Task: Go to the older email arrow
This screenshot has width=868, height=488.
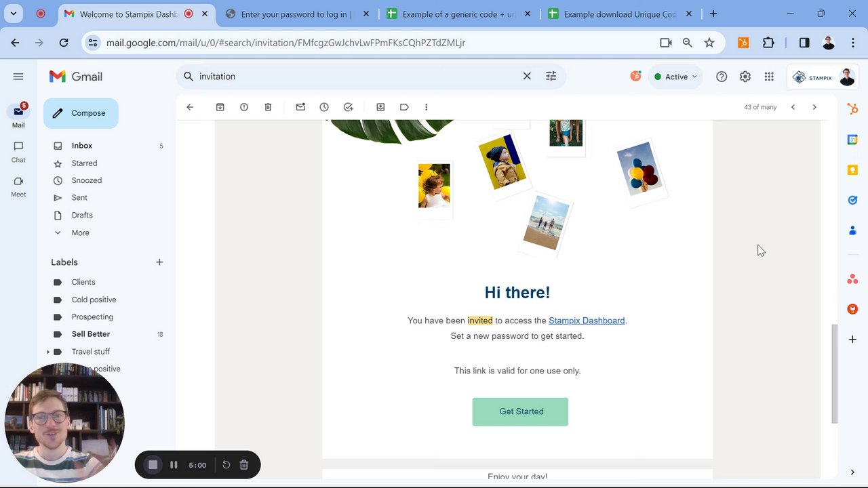Action: [814, 107]
